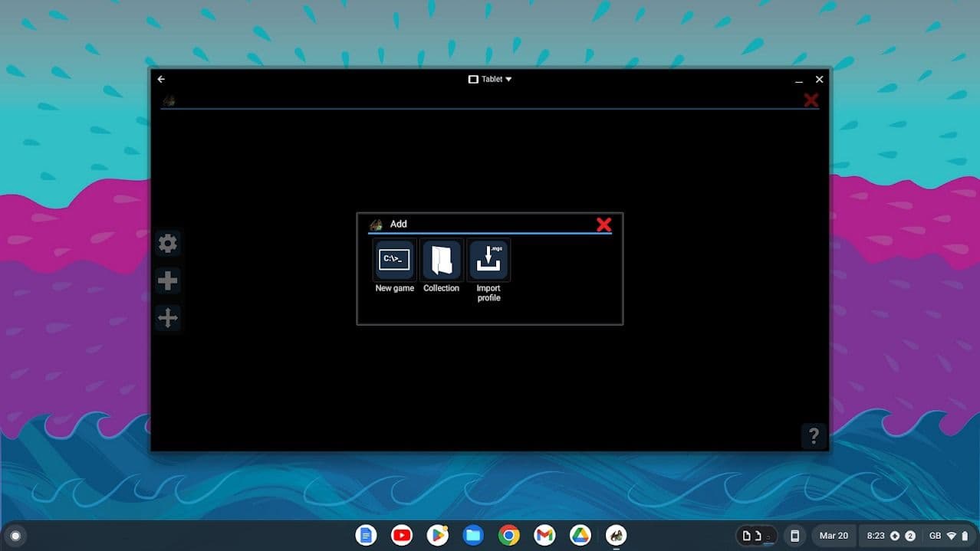
Task: Open quick settings by clicking the 8:23 clock
Action: 876,535
